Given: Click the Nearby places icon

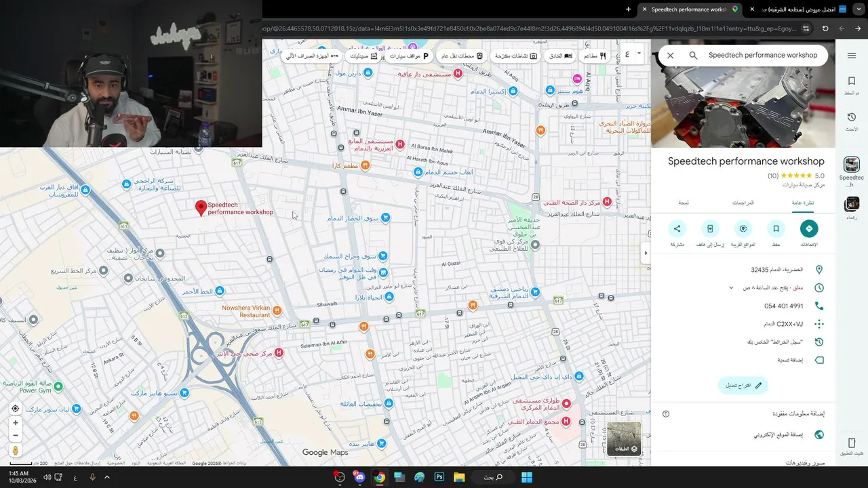Looking at the screenshot, I should click(x=743, y=229).
